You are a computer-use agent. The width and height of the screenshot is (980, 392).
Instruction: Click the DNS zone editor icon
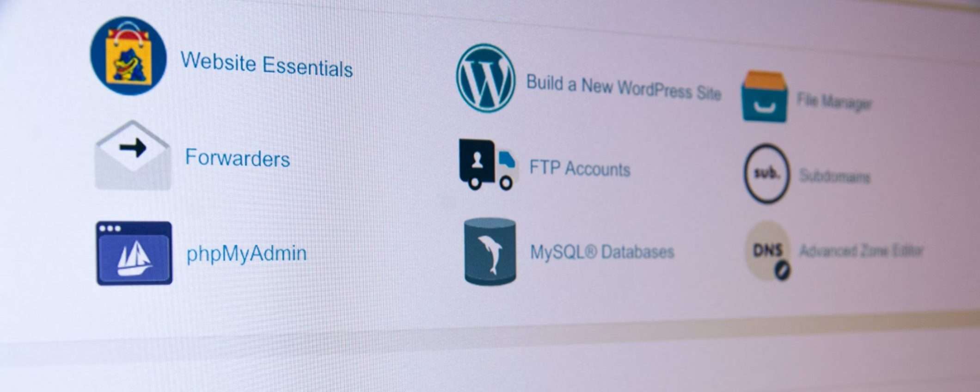768,251
